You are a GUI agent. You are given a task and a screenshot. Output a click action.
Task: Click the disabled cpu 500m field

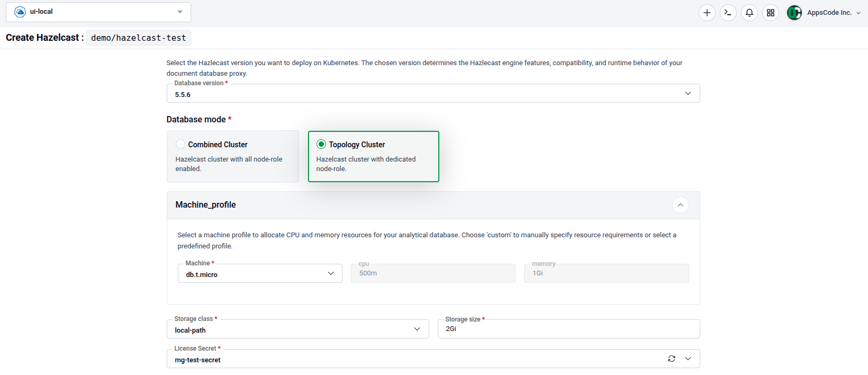point(433,273)
